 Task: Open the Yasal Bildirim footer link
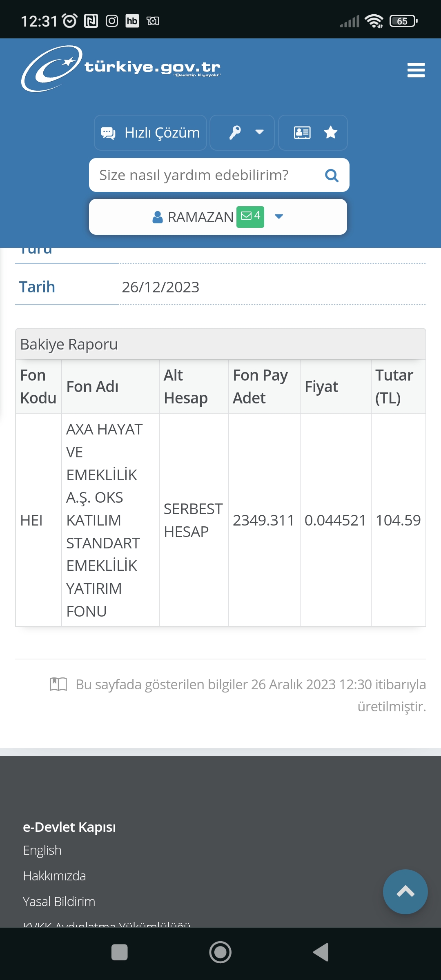(59, 902)
